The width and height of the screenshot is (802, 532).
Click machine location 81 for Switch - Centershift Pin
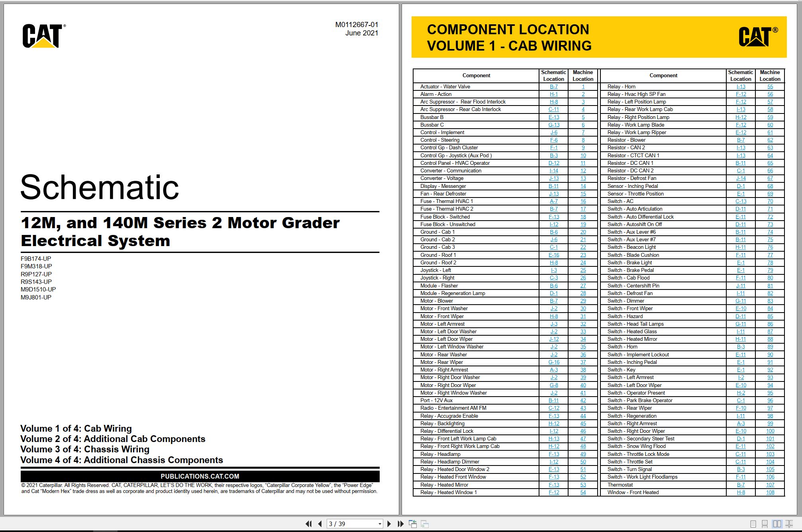point(770,286)
